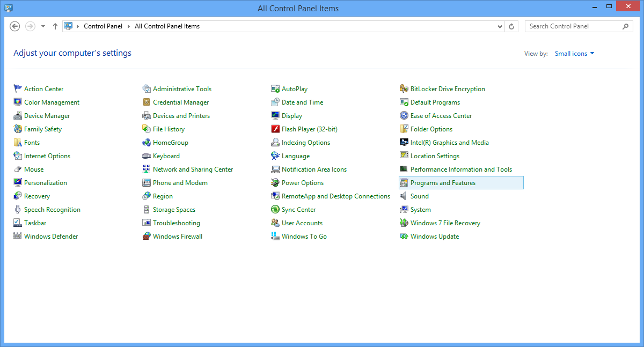Open Speech Recognition link
The width and height of the screenshot is (644, 347).
52,210
